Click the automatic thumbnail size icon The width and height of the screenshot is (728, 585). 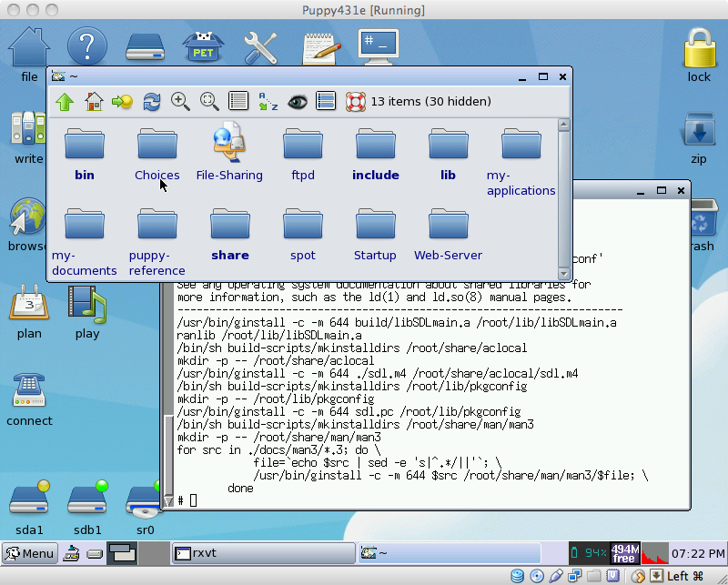coord(209,101)
